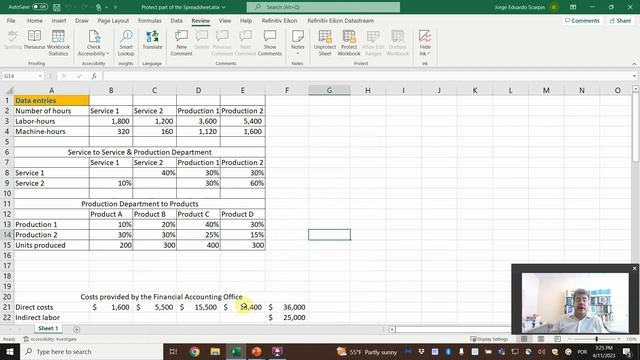Switch to Page Layout view icon
Screen dimensions: 640x360
point(541,339)
